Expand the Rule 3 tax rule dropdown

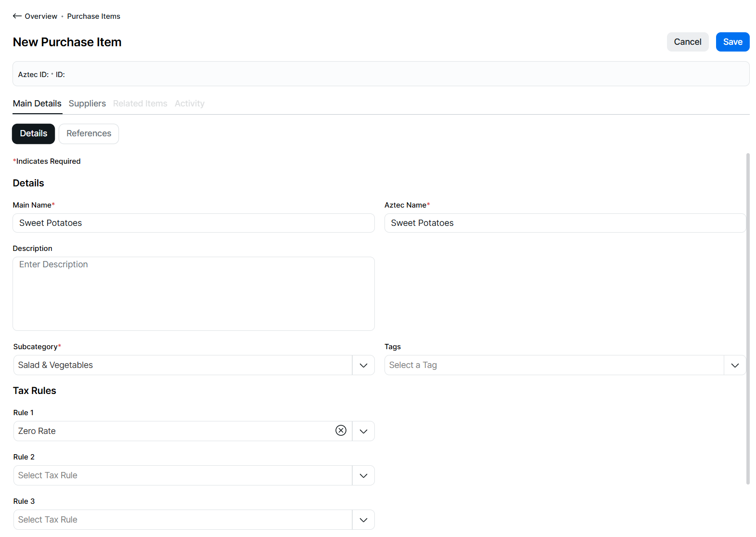coord(363,520)
